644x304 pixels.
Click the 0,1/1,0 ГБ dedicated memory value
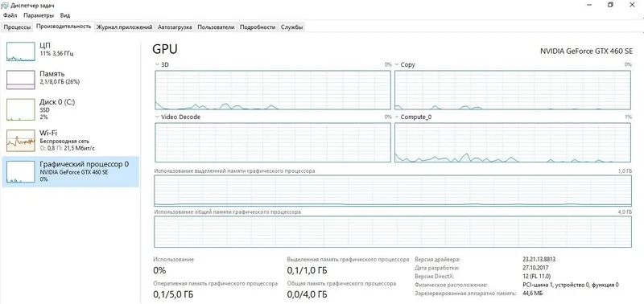(308, 271)
